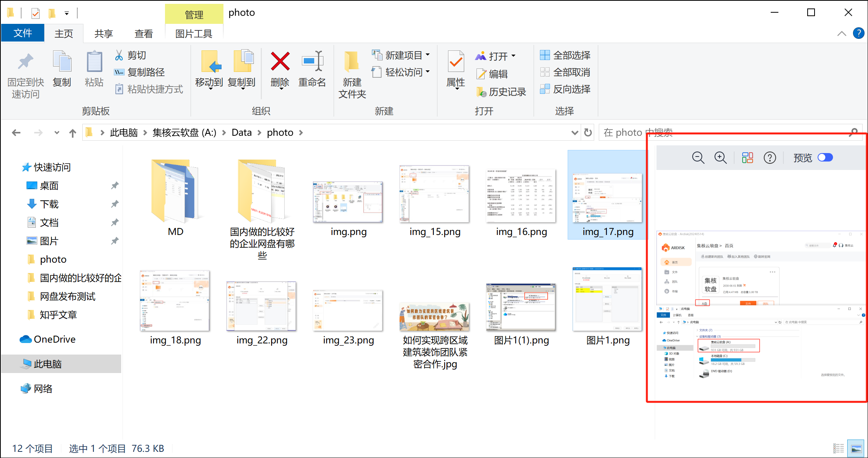Click 此电脑 in the address path
Screen dimensions: 868x458
(124, 133)
